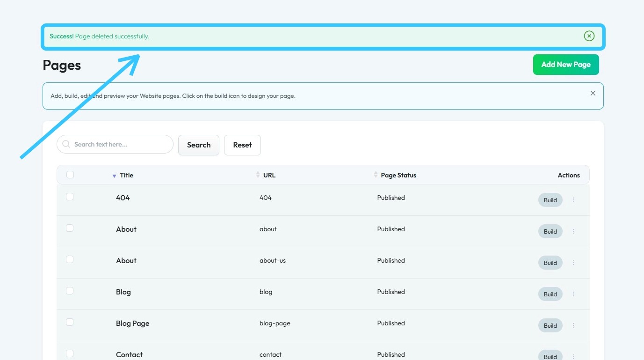Click the '404' page title
The image size is (644, 360).
tap(123, 198)
